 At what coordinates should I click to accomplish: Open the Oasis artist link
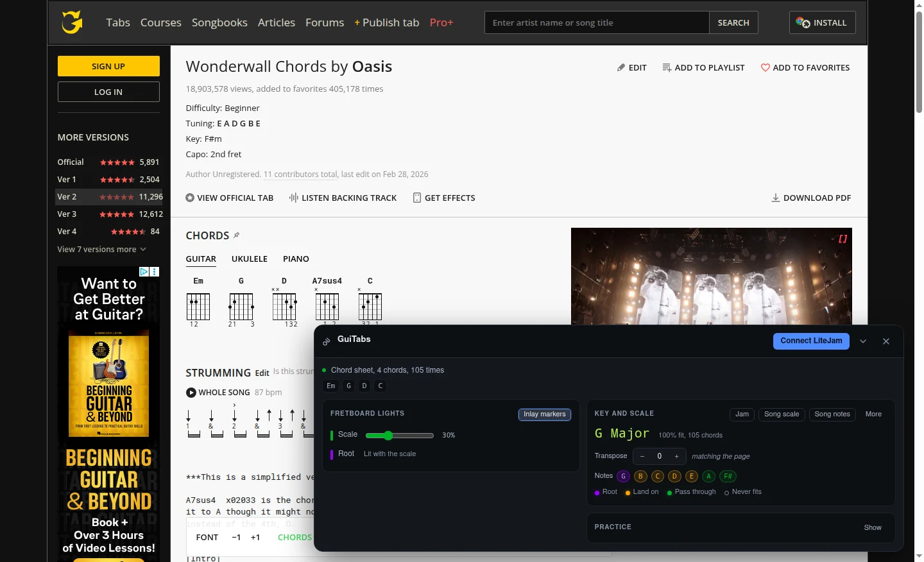[x=372, y=67]
